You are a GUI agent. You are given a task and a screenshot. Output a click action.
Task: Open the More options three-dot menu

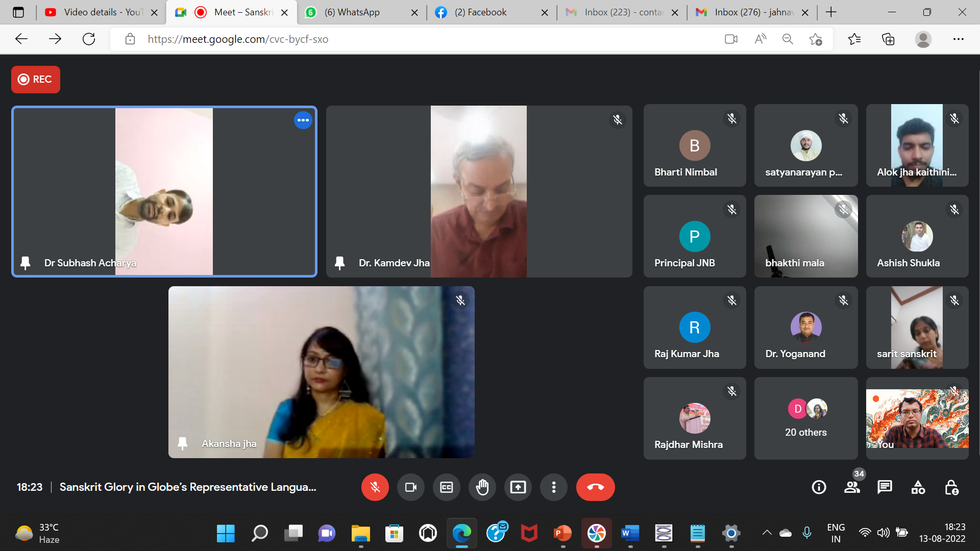click(x=555, y=487)
